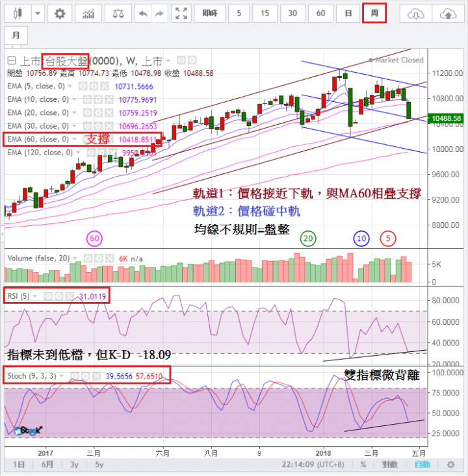Open settings for the main symbol series
Viewport: 468px width, 476px height.
pos(192,60)
